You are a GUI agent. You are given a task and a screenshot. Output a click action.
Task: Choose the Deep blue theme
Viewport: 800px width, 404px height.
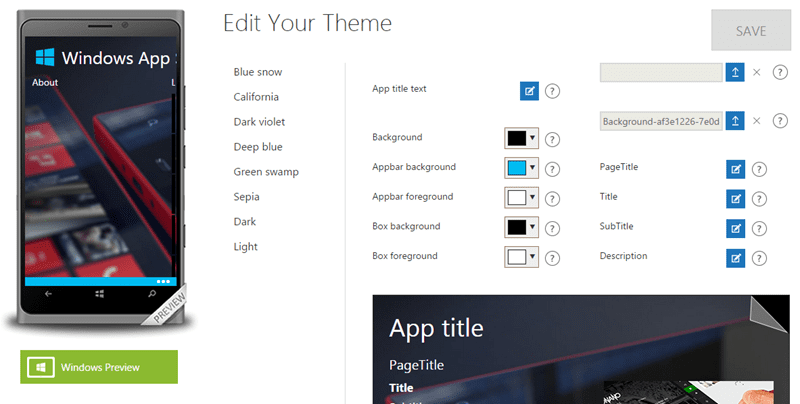click(258, 147)
